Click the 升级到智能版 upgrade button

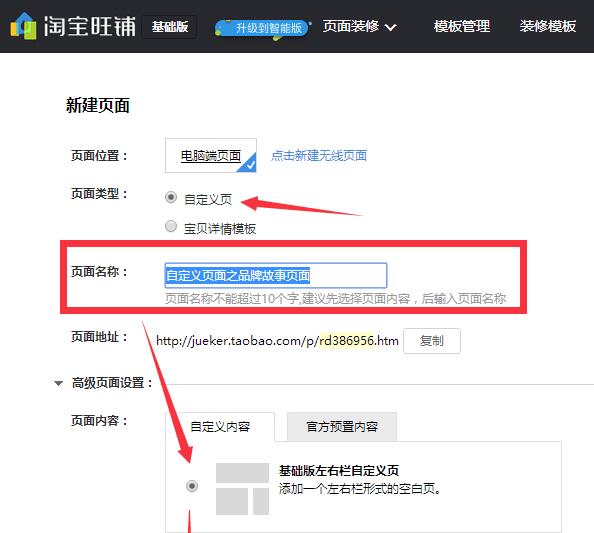pyautogui.click(x=263, y=28)
